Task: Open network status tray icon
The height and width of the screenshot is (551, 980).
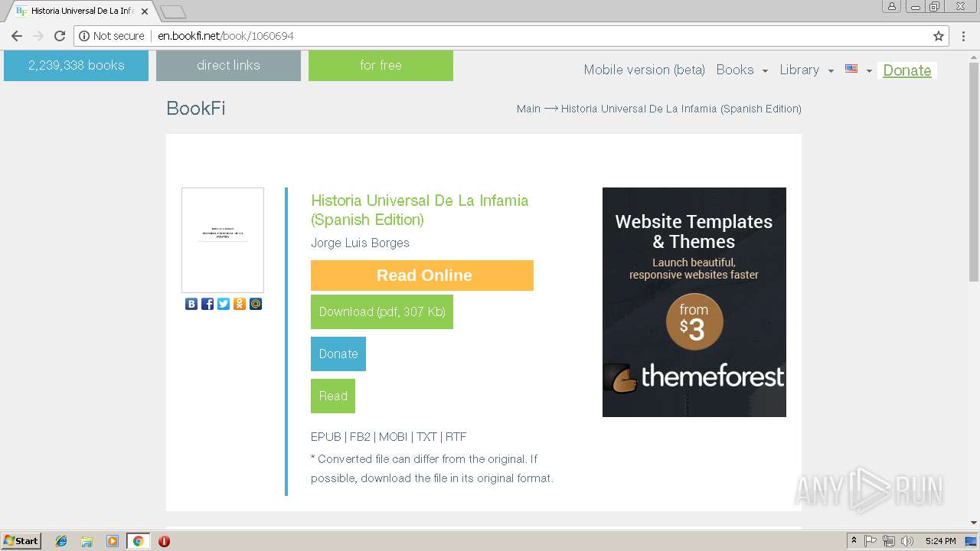Action: 889,541
